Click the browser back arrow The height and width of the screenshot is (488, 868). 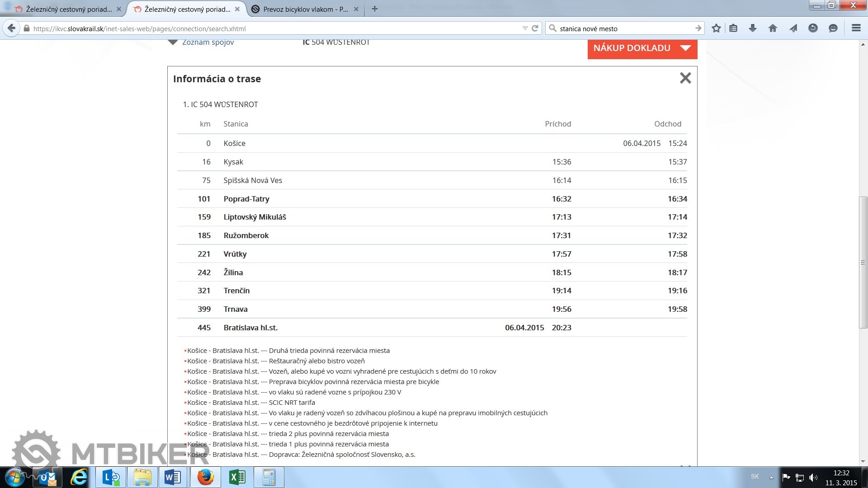point(12,28)
